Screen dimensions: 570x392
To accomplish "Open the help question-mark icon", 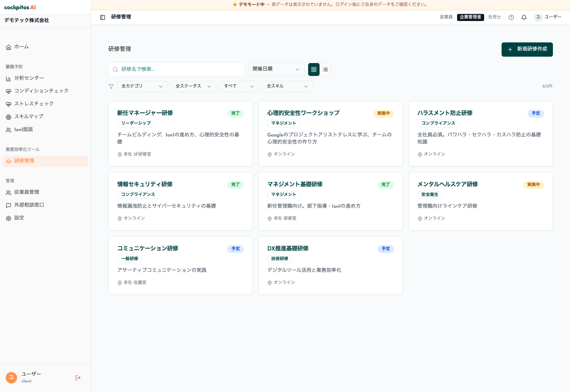I will (x=511, y=17).
